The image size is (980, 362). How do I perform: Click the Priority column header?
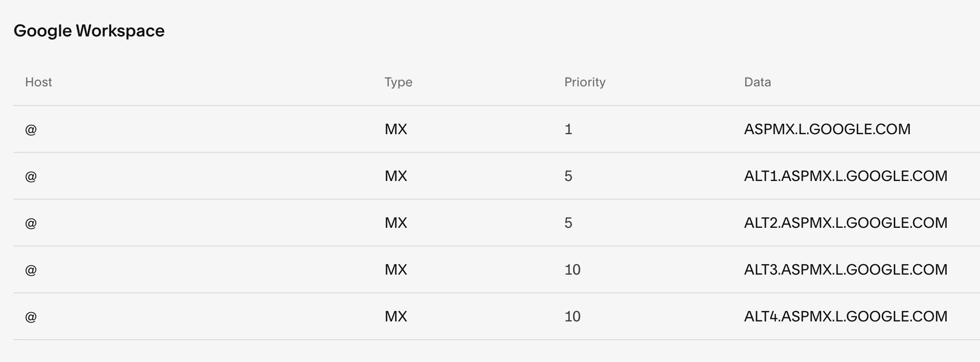pos(585,82)
